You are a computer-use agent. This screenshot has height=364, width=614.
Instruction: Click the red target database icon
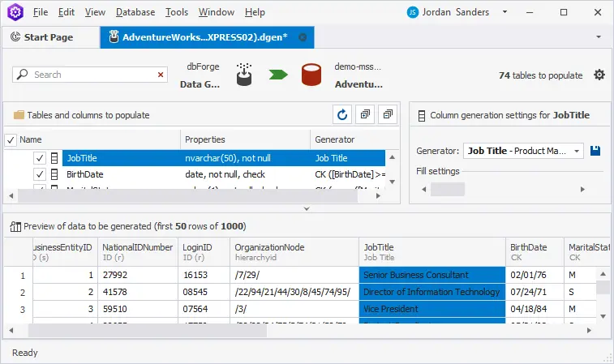pos(311,75)
